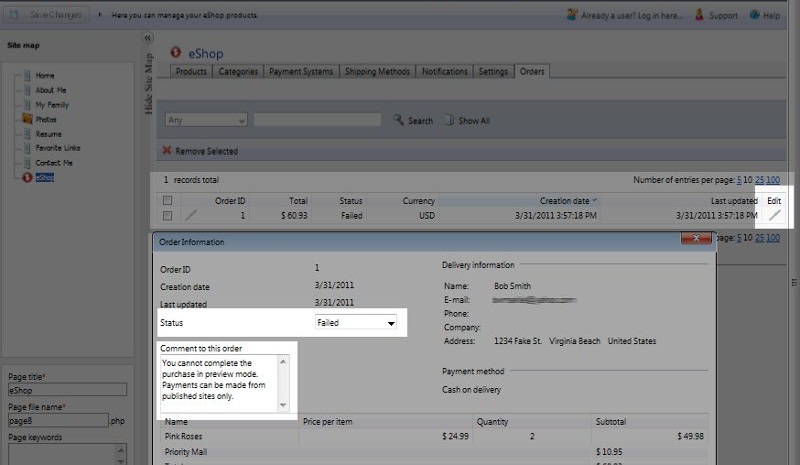Click comment box scroll down arrow
This screenshot has width=800, height=465.
tap(283, 406)
